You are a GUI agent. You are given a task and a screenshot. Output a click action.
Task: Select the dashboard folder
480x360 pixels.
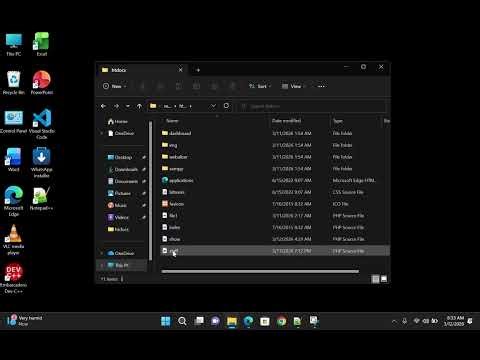(x=275, y=133)
